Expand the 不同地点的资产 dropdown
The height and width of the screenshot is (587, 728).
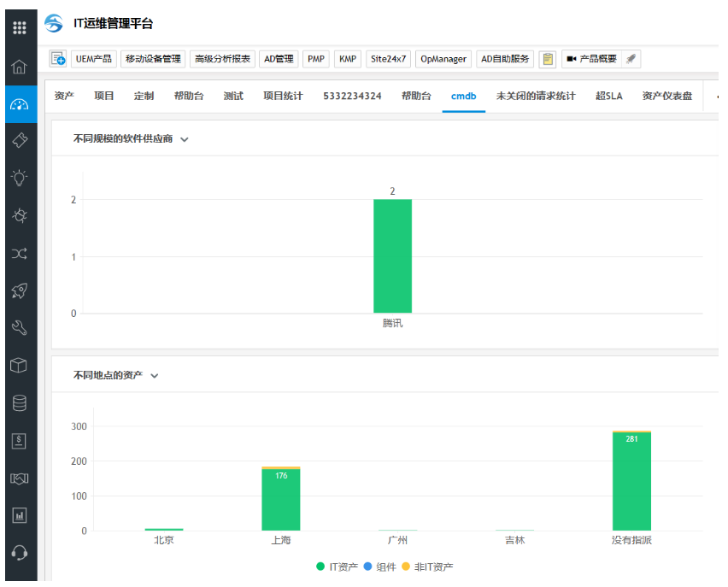coord(155,376)
